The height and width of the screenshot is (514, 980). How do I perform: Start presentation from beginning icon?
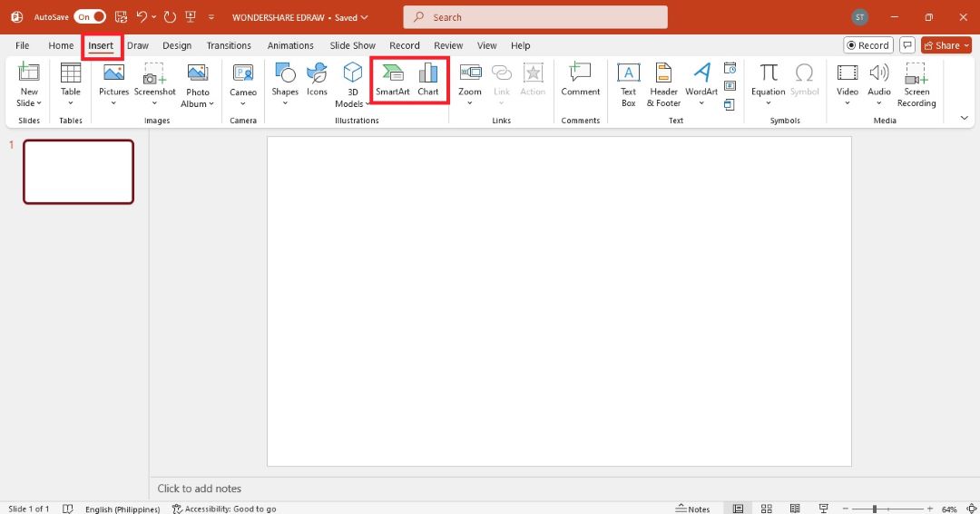(191, 17)
